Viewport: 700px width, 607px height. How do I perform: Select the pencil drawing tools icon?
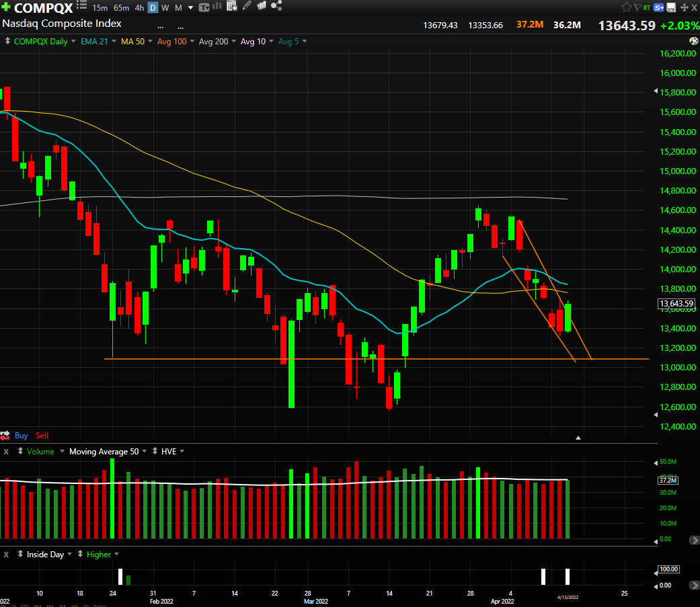click(x=247, y=6)
